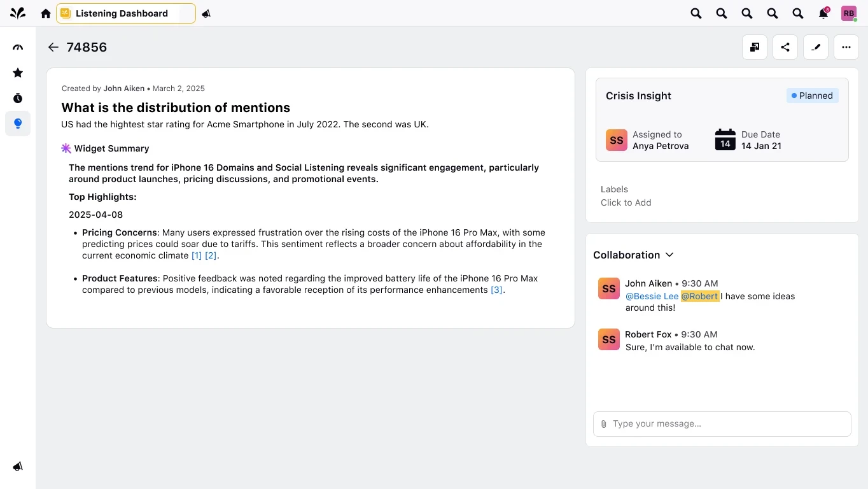Click the 'What is the distribution of mentions' heading

click(176, 108)
